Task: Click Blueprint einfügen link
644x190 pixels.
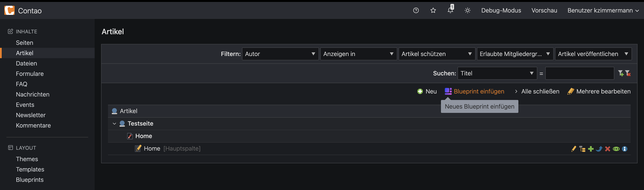Action: [x=479, y=91]
